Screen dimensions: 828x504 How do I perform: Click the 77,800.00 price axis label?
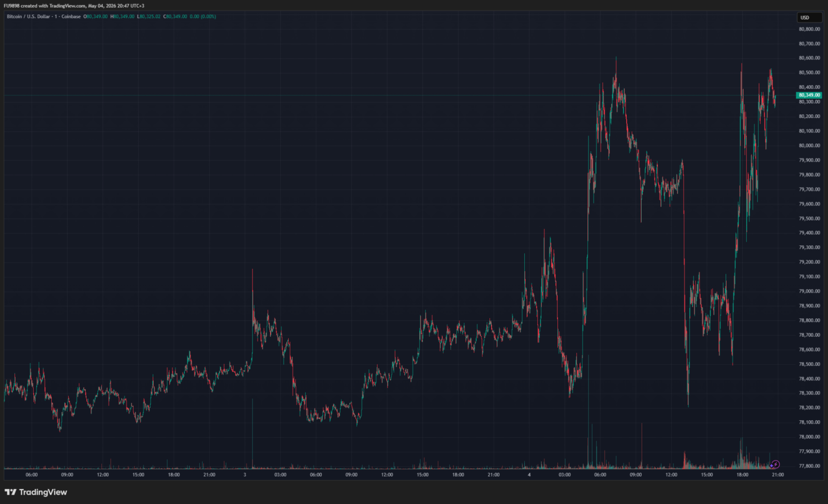pos(809,466)
